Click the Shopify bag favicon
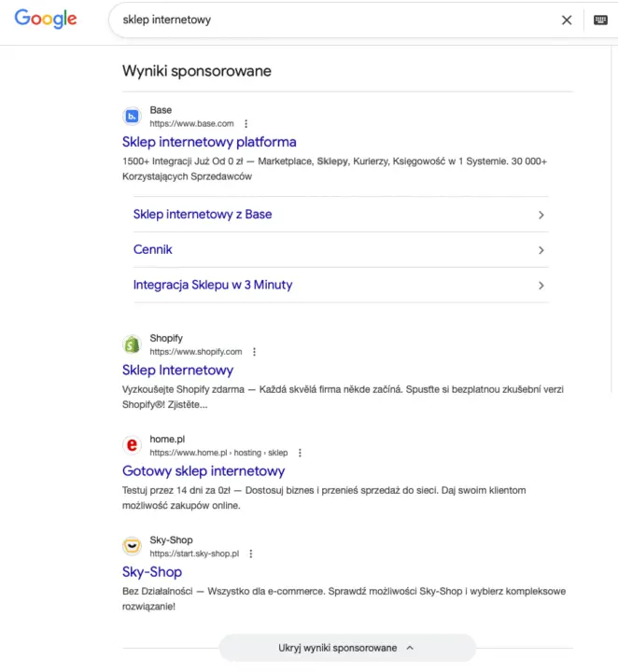This screenshot has width=618, height=672. click(x=132, y=344)
